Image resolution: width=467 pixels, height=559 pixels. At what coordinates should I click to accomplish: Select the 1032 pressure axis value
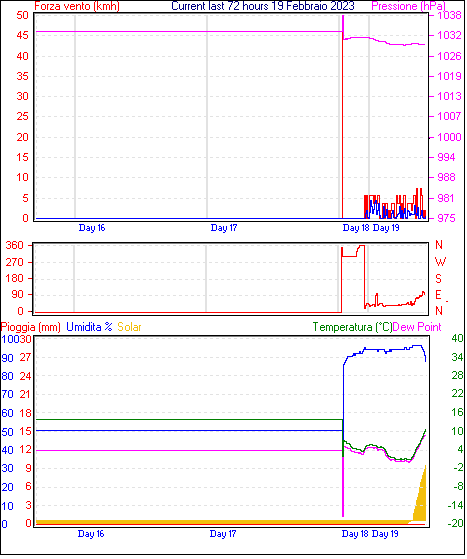(x=449, y=35)
